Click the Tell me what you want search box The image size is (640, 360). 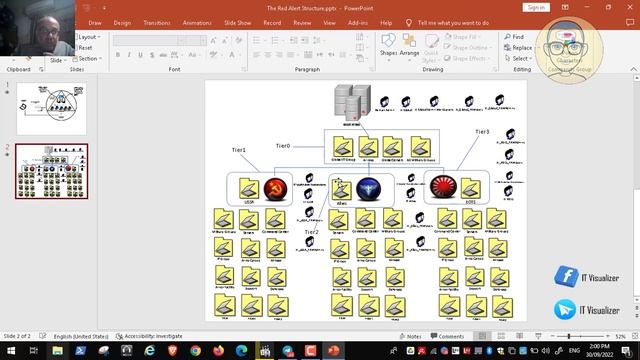click(x=453, y=23)
